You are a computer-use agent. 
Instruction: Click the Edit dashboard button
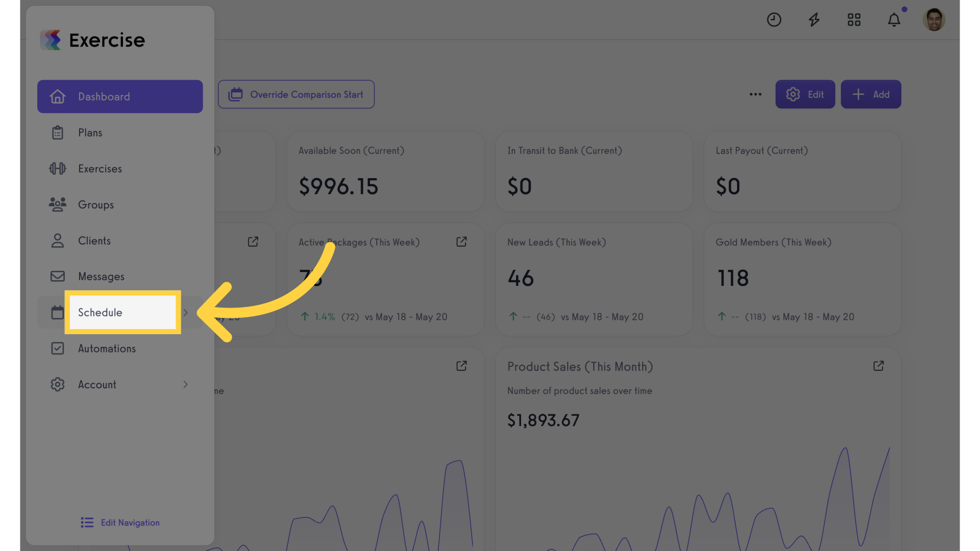pos(805,94)
